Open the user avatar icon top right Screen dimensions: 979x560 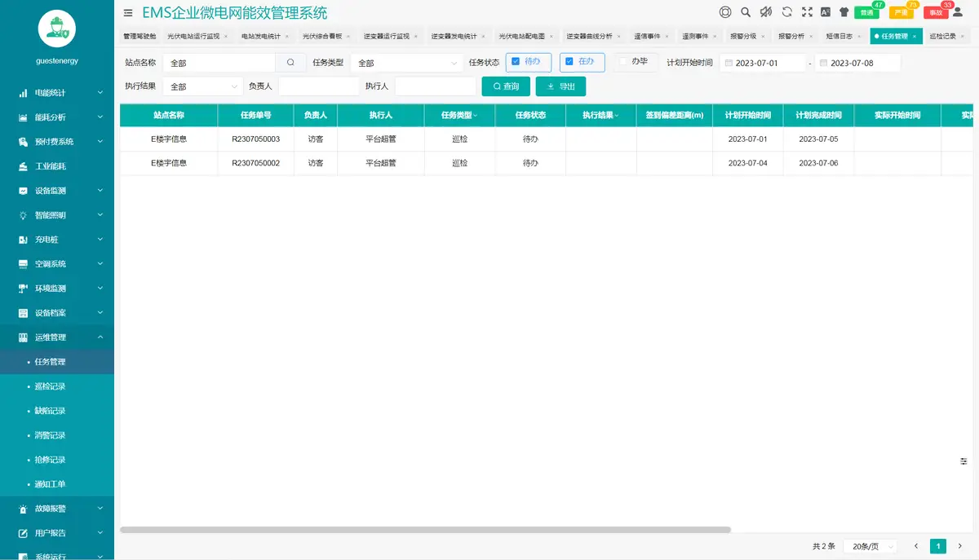tap(959, 12)
